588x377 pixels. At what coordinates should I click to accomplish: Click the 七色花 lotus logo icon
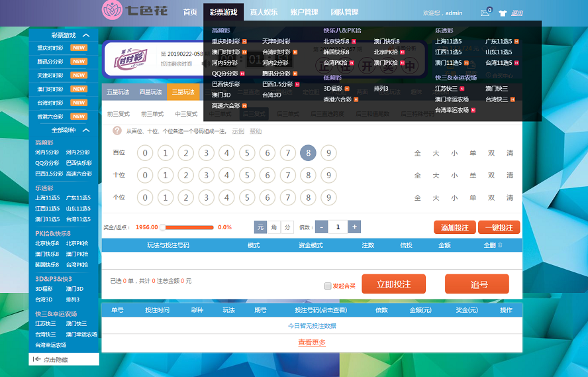point(112,11)
